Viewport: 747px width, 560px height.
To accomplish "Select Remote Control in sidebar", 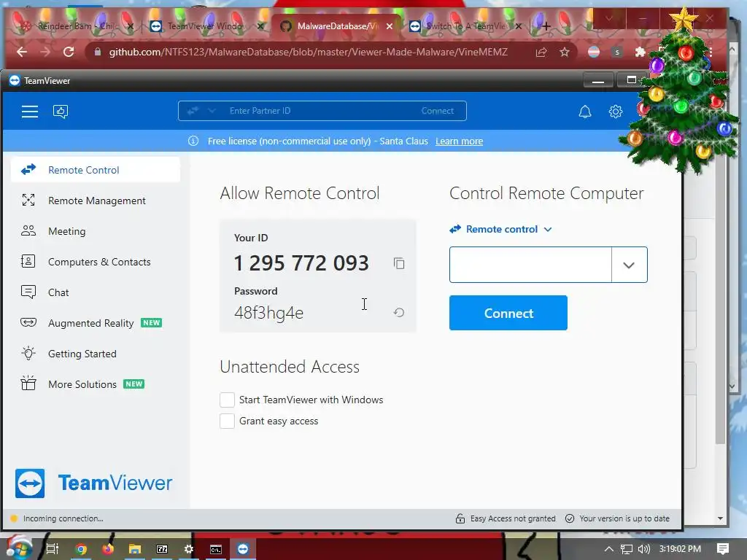I will 96,170.
